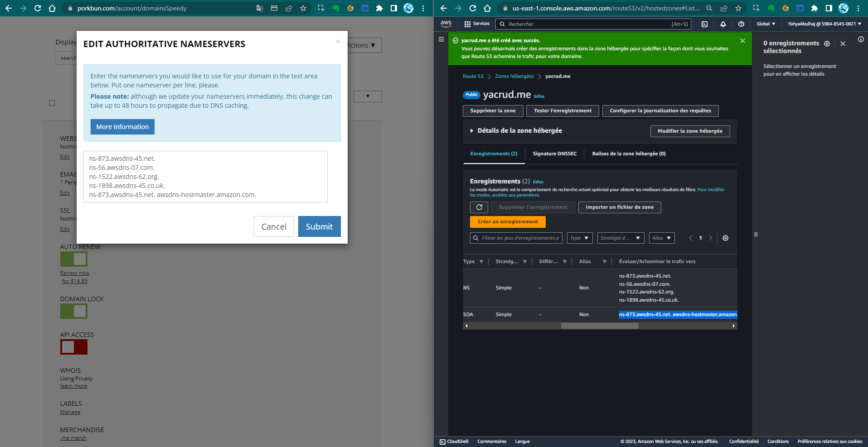
Task: Bookmark the AWS console page
Action: click(738, 8)
